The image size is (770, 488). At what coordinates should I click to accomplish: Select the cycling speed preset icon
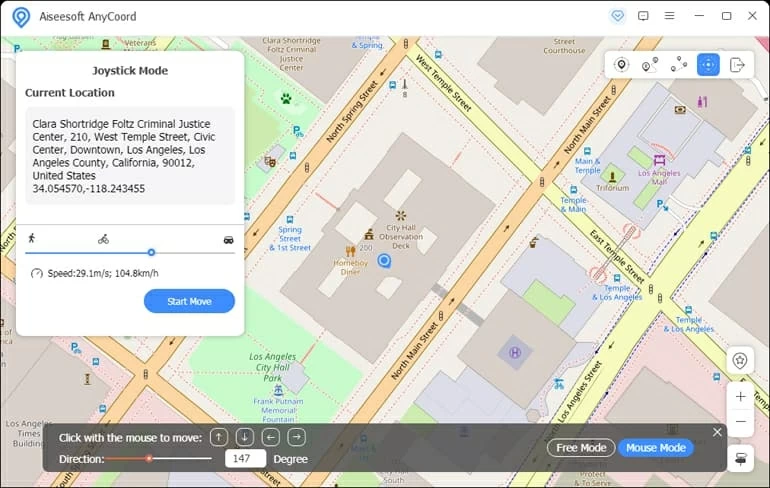103,239
